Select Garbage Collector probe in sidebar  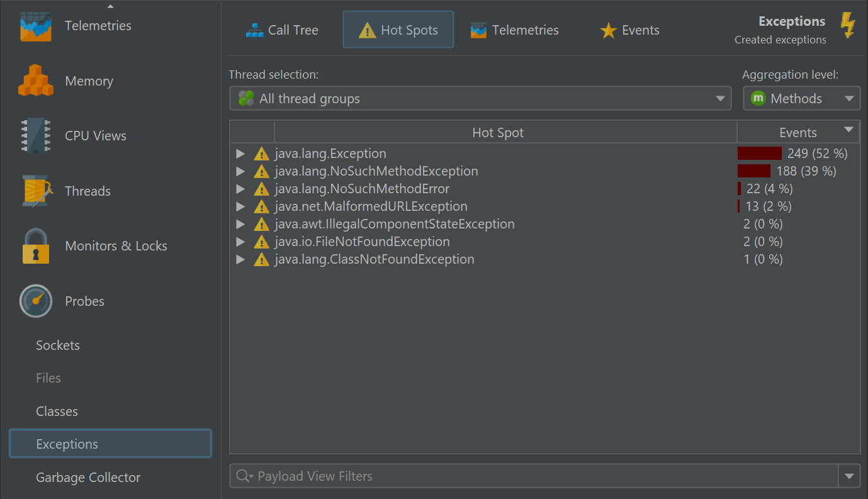pyautogui.click(x=88, y=478)
